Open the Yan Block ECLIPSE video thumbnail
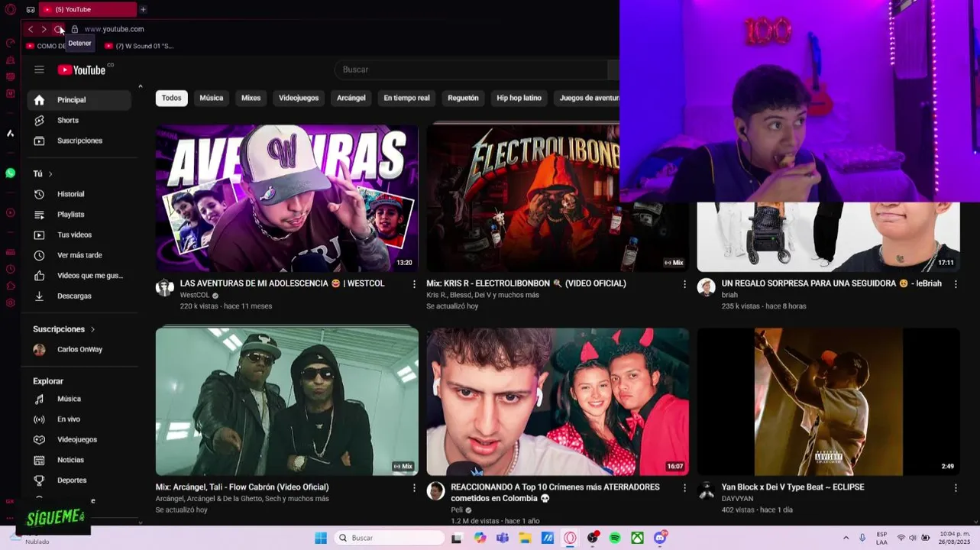Viewport: 980px width, 550px height. pos(829,402)
